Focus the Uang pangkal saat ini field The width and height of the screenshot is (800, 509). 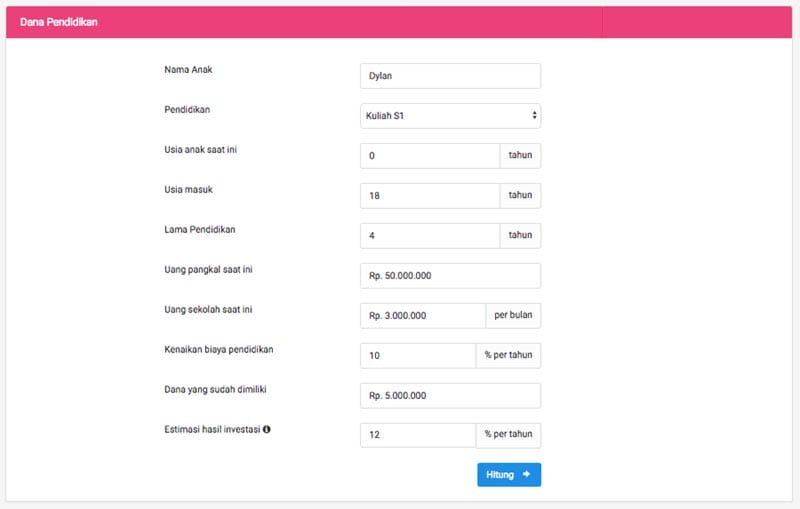tap(450, 276)
